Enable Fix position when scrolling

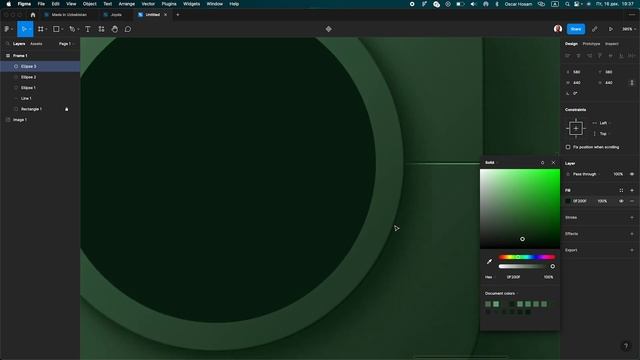(568, 147)
